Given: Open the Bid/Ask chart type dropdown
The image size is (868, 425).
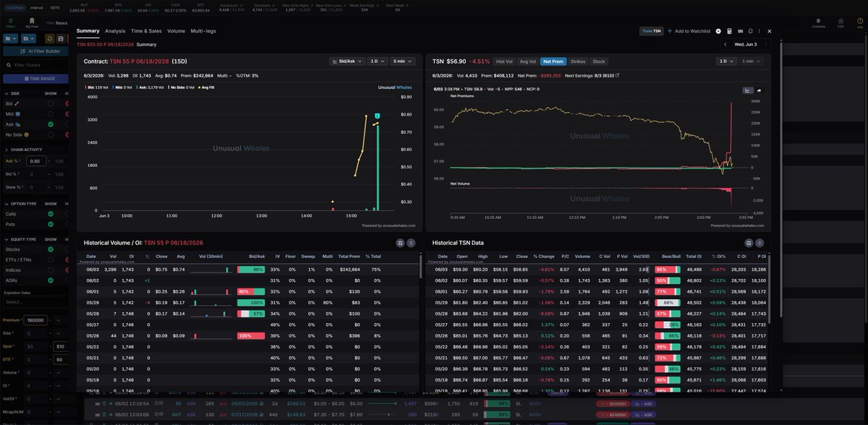Looking at the screenshot, I should [347, 61].
